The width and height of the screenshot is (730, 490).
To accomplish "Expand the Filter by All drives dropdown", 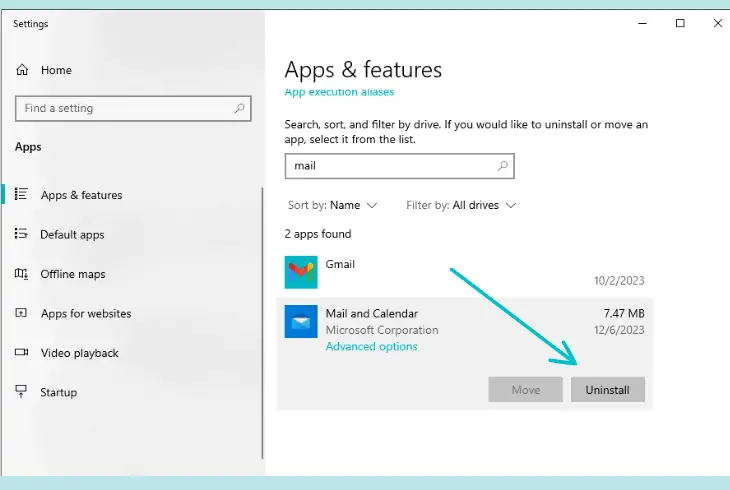I will click(461, 205).
